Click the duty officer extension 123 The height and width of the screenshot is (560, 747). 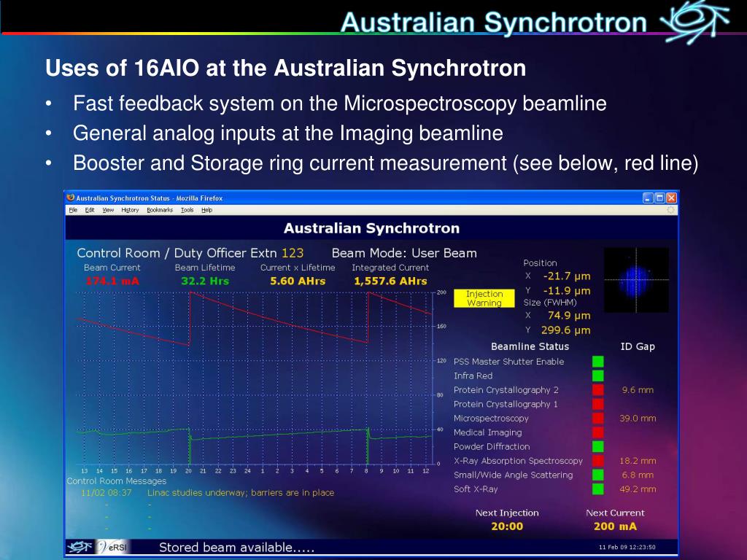(x=293, y=253)
